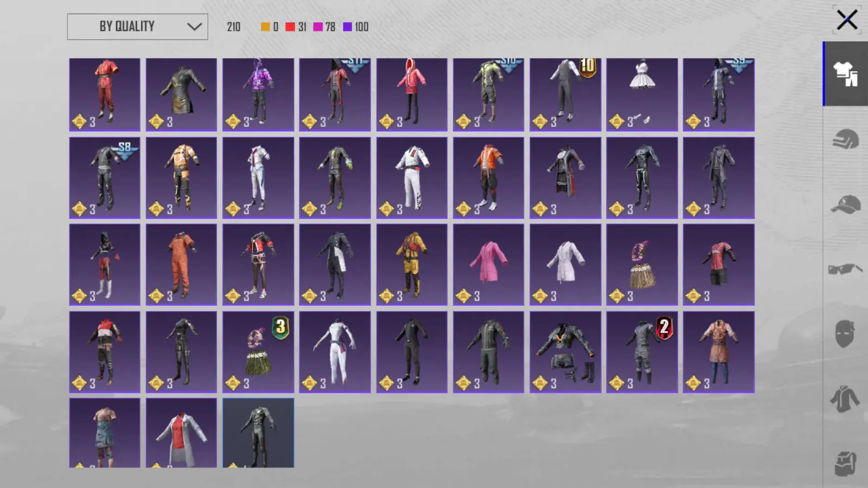Choose the S8 season outfit

(105, 178)
